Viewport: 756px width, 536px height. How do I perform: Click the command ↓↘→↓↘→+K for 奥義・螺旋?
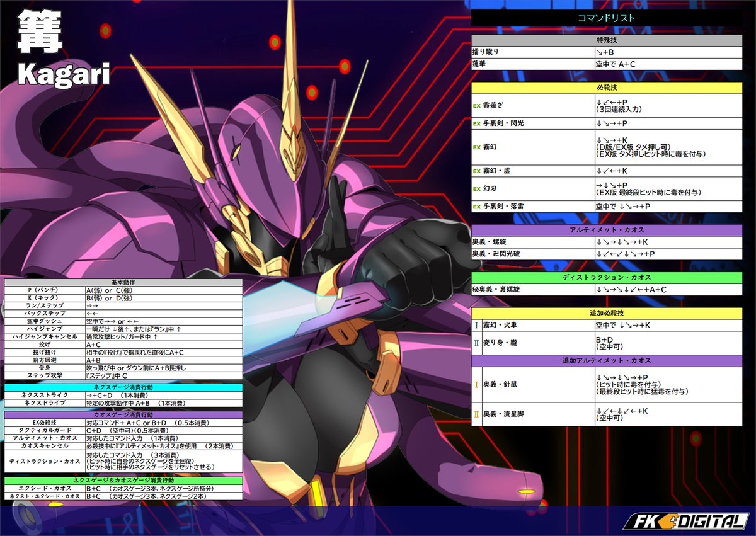pos(622,242)
